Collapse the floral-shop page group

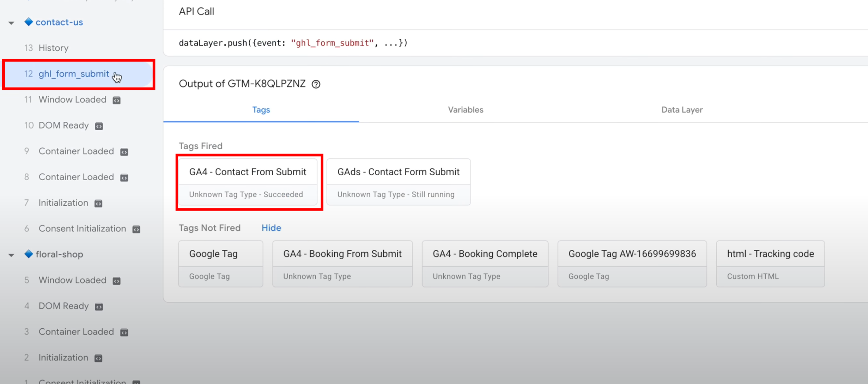click(x=11, y=255)
